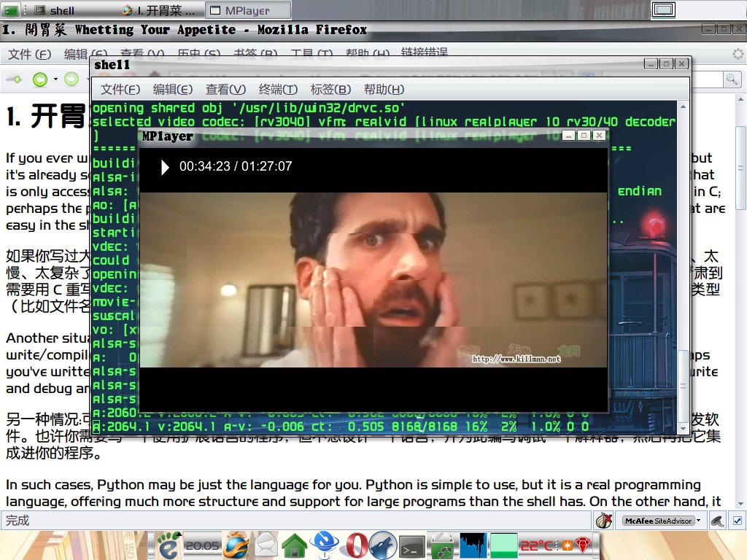
Task: Click the 20:05 clock applet
Action: (202, 545)
